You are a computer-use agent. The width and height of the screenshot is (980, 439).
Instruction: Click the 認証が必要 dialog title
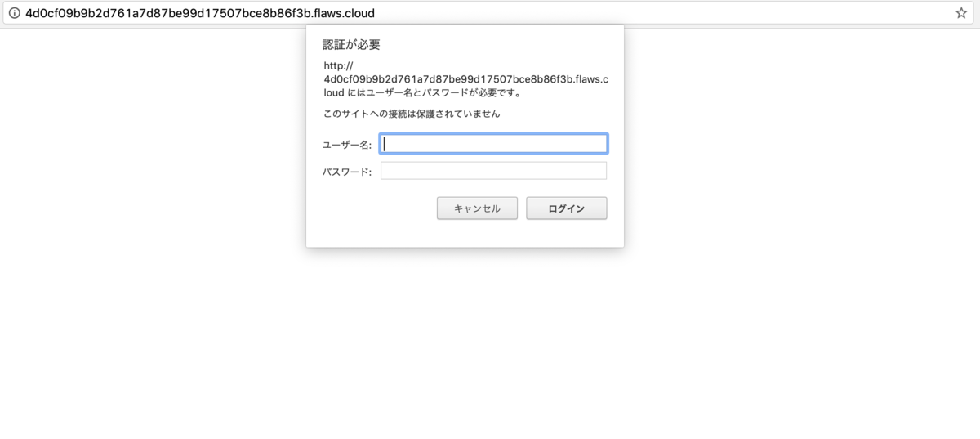tap(351, 44)
